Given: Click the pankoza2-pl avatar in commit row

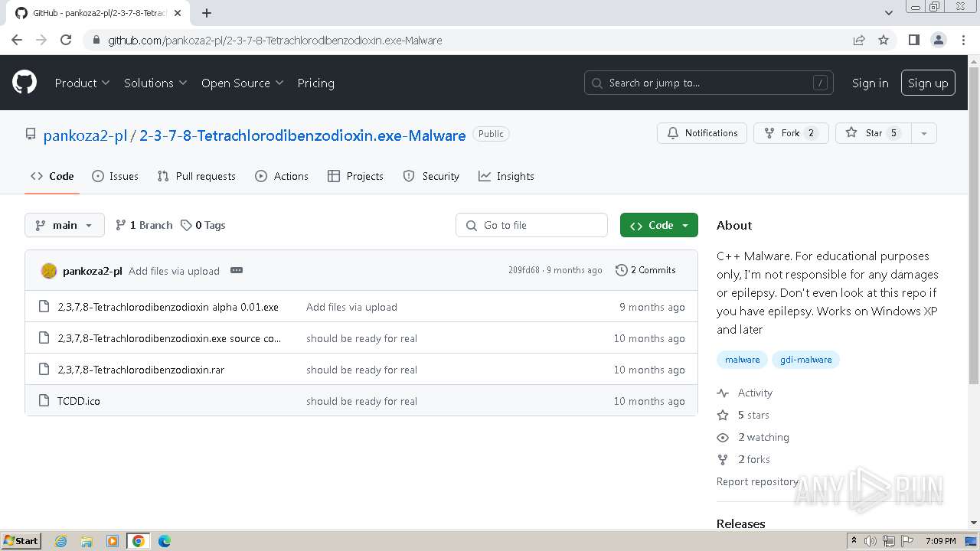Looking at the screenshot, I should coord(49,271).
